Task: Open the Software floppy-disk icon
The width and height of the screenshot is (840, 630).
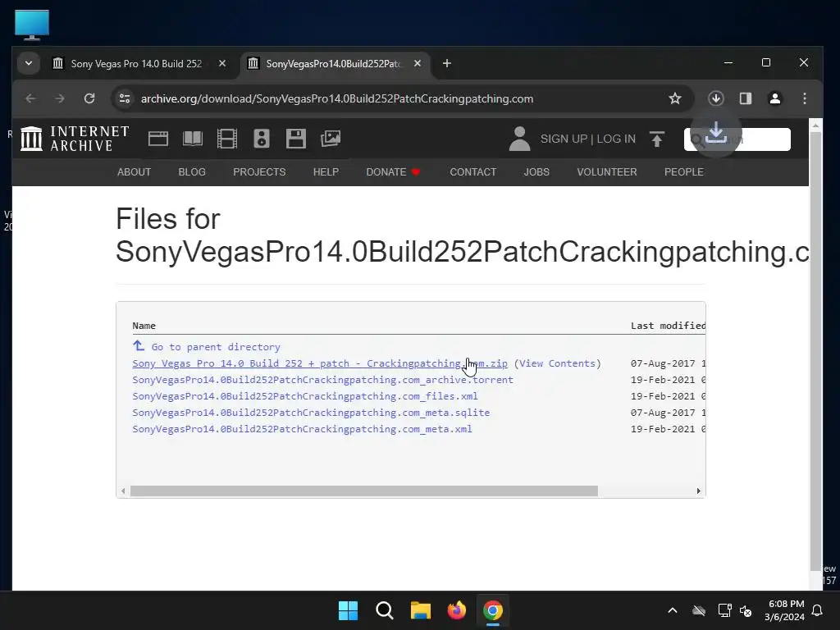Action: pos(295,139)
